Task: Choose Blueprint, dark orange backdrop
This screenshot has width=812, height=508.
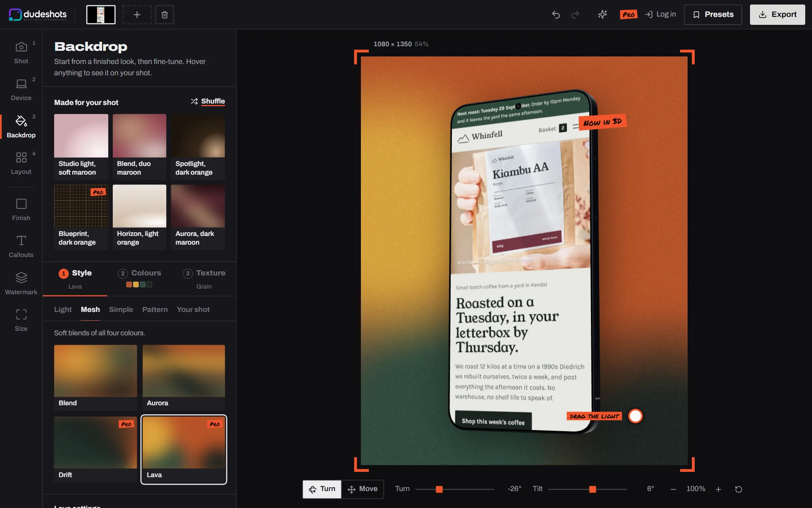Action: click(x=81, y=217)
